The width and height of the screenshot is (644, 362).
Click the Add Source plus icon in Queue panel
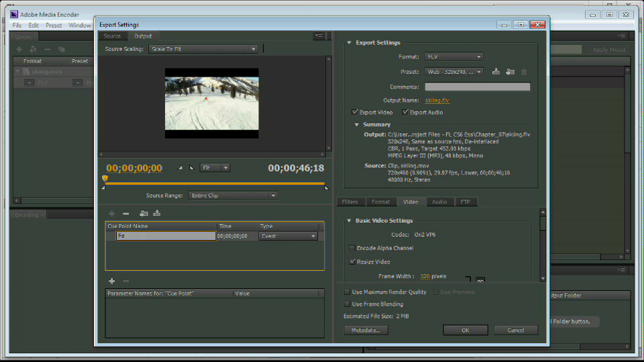19,49
